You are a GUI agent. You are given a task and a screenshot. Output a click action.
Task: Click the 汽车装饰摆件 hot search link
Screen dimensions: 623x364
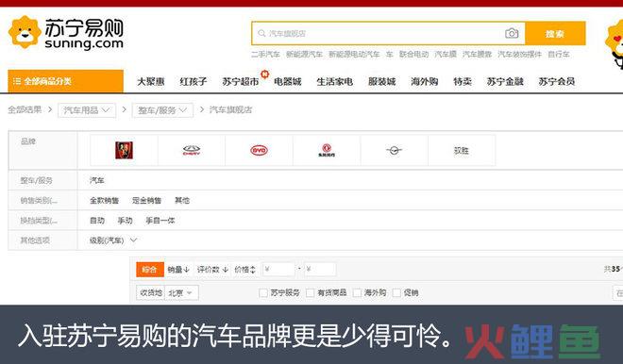click(520, 55)
